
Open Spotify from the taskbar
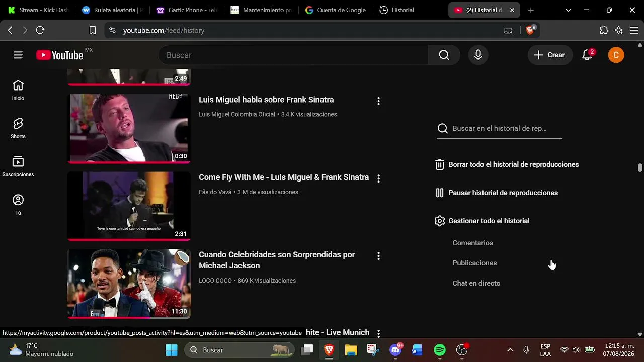point(440,350)
